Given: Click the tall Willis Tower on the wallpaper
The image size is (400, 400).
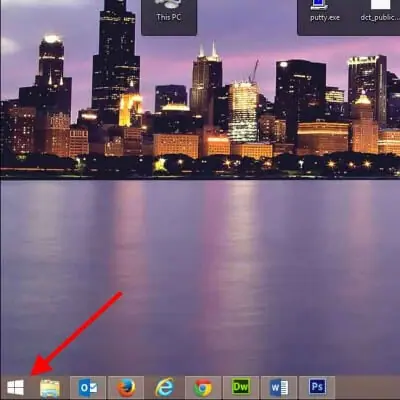Looking at the screenshot, I should coord(115,60).
